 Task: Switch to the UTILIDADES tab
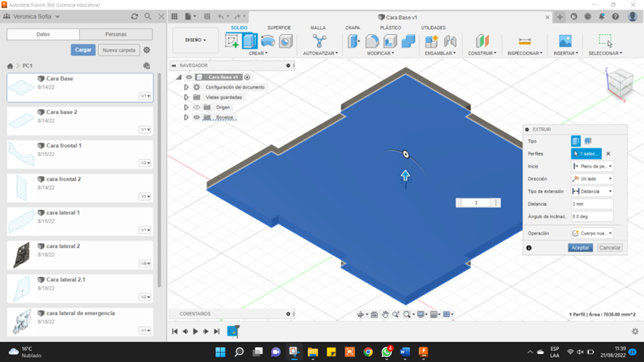[x=433, y=28]
